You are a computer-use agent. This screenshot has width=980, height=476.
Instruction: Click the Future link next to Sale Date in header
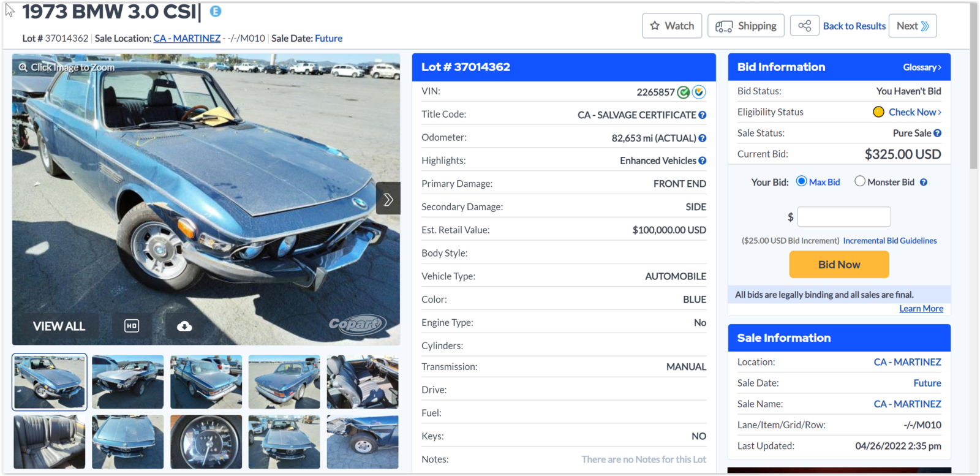(329, 38)
